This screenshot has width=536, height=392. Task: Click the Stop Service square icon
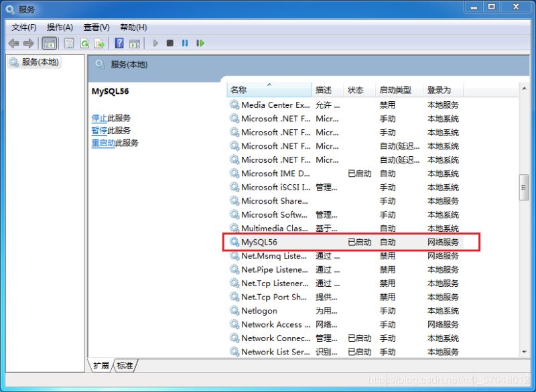point(170,44)
